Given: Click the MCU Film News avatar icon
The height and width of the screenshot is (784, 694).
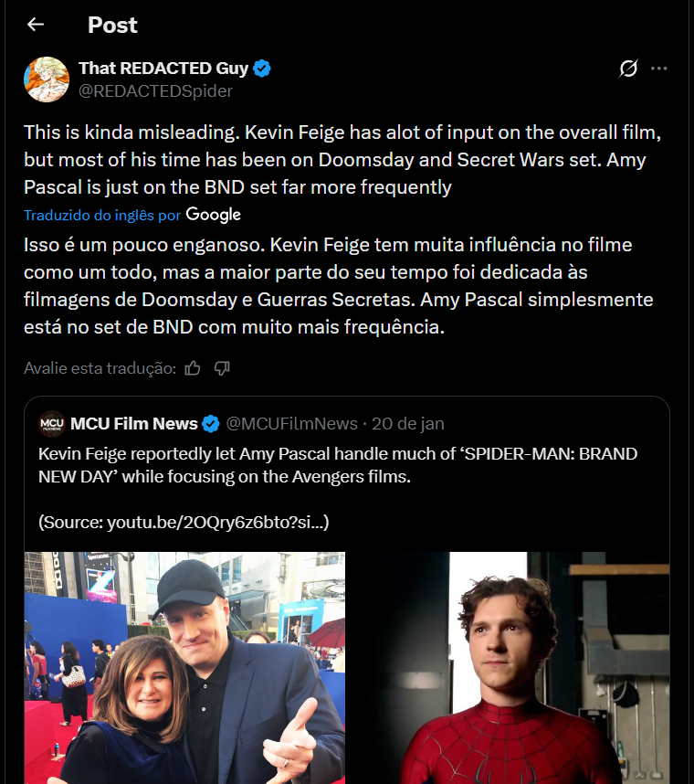Looking at the screenshot, I should coord(52,424).
